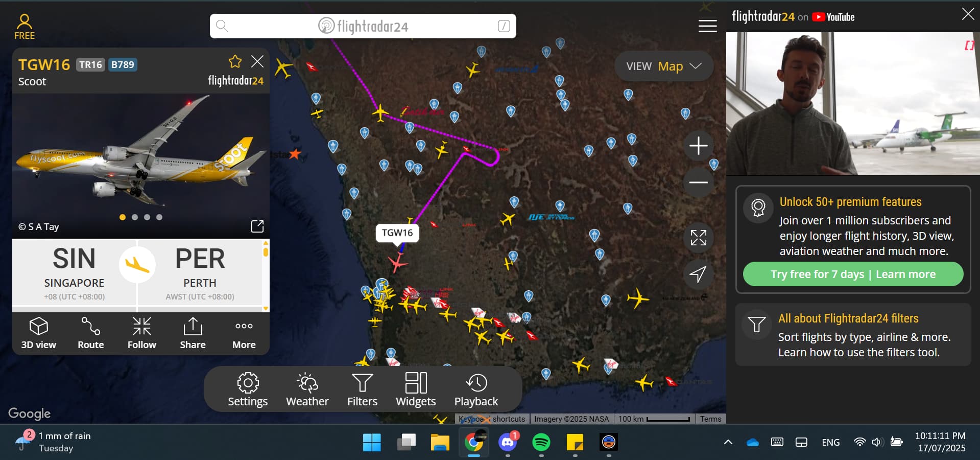
Task: Open 3D view for the flight
Action: [39, 333]
